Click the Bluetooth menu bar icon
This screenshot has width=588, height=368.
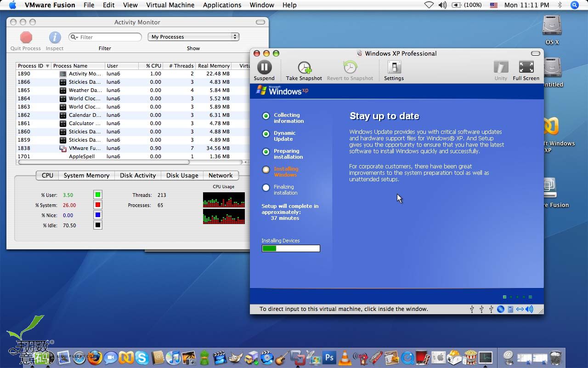pyautogui.click(x=560, y=5)
